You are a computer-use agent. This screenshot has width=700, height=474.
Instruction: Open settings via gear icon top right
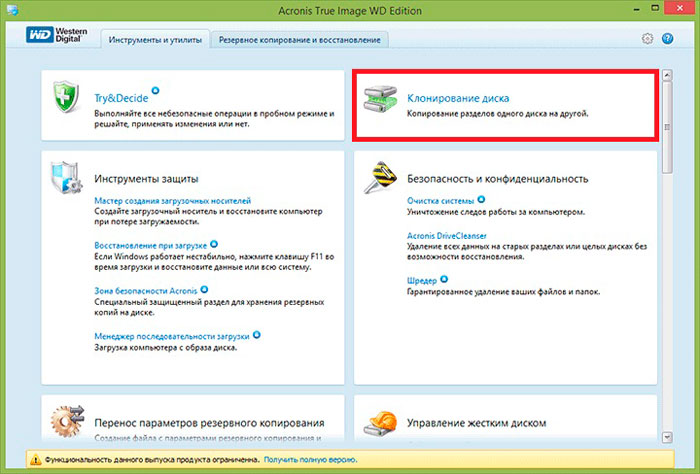647,39
